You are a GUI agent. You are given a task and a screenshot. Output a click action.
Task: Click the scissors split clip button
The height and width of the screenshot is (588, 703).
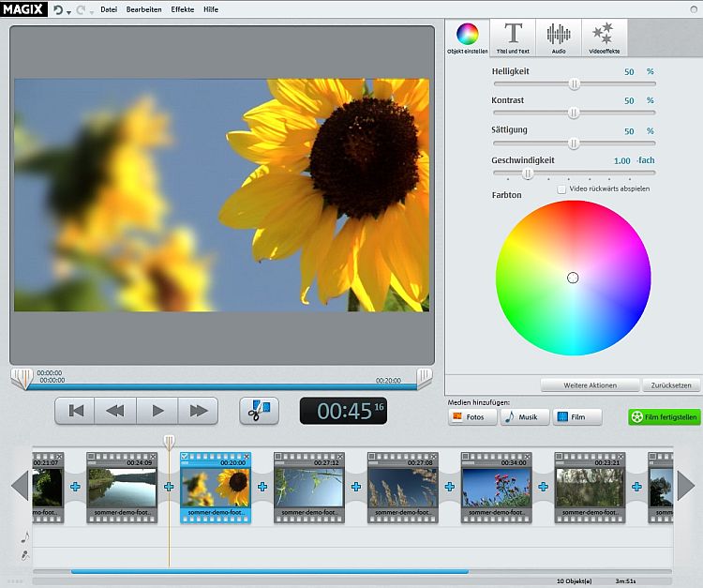pos(259,411)
